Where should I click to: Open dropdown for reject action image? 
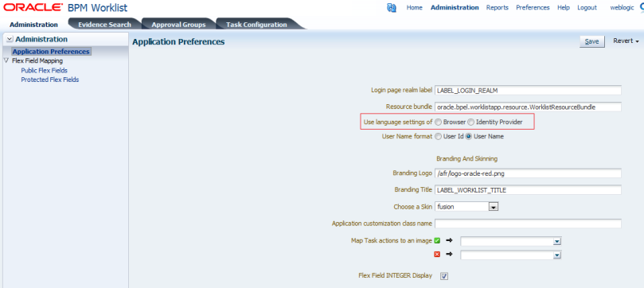point(557,255)
